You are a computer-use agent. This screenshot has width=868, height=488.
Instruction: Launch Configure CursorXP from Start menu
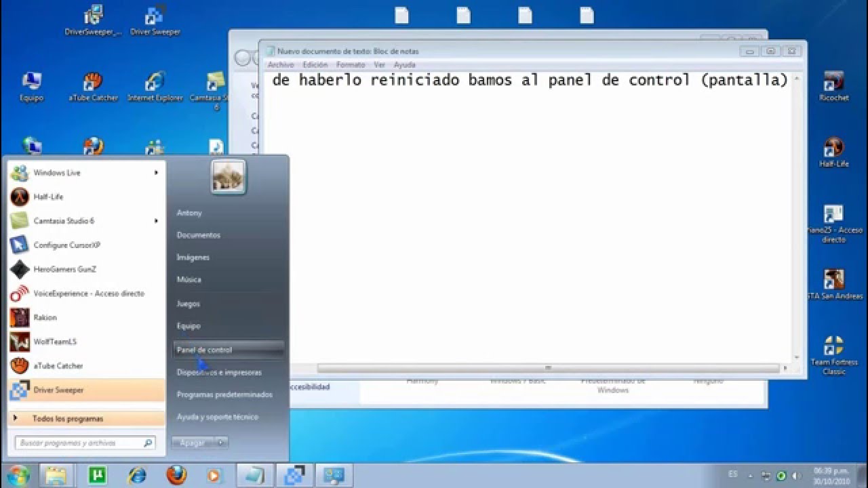pyautogui.click(x=87, y=245)
